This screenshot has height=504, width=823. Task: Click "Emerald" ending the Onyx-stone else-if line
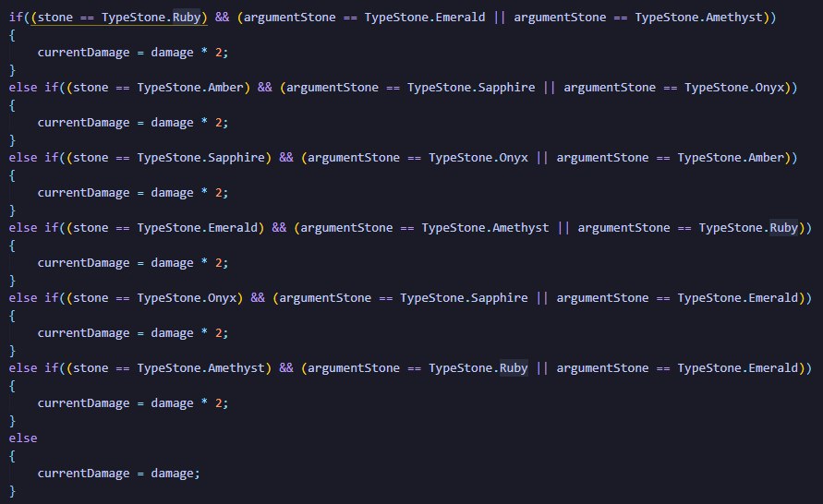point(773,298)
